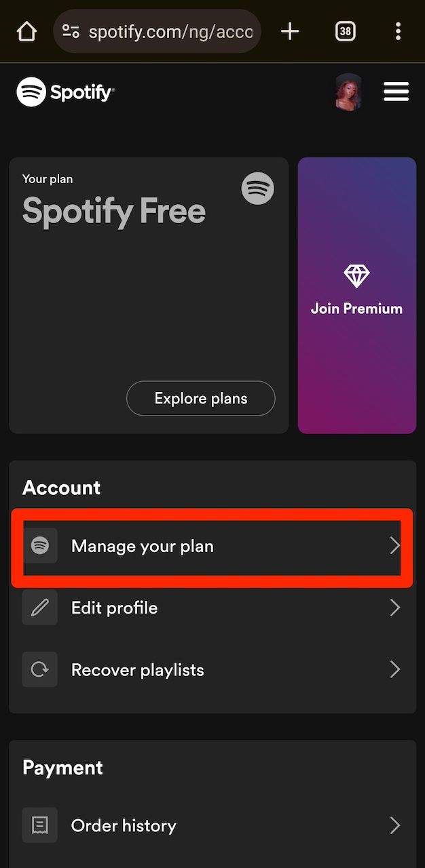Tap the browser home icon
Screen dimensions: 425x868
[26, 31]
